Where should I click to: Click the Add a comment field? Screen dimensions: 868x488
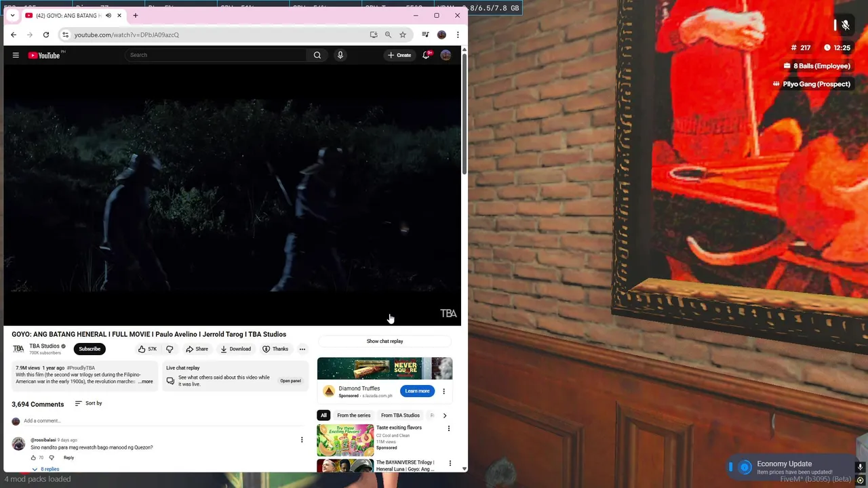click(163, 421)
